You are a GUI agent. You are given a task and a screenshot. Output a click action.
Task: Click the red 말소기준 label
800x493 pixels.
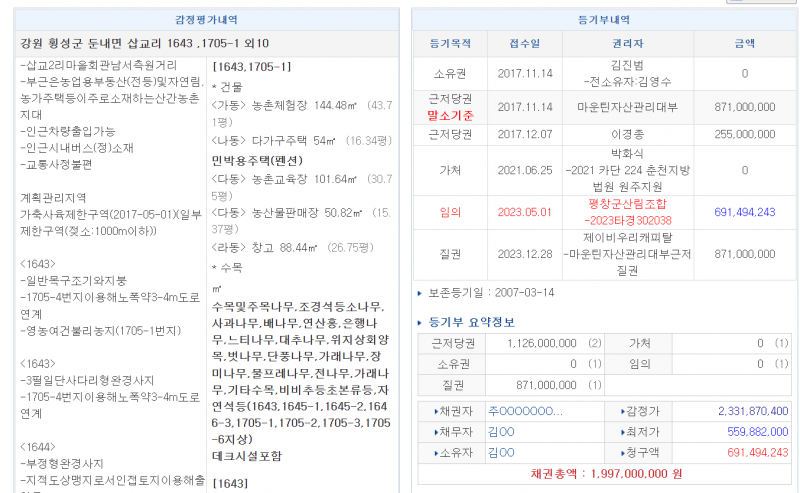click(449, 114)
